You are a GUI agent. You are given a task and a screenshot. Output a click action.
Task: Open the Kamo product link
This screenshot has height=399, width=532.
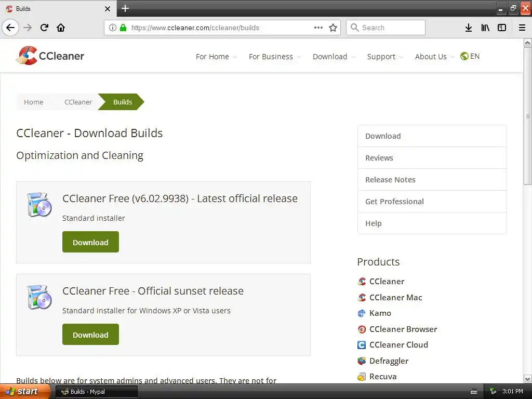coord(380,313)
